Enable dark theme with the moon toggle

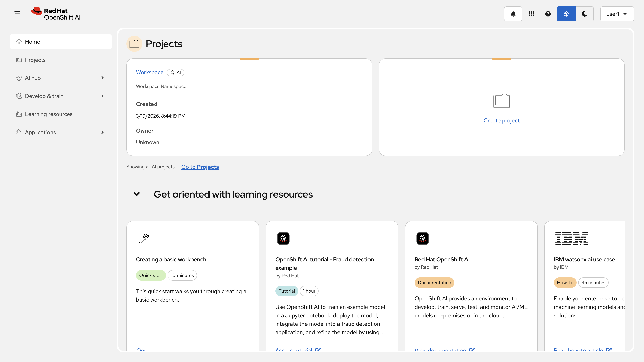(584, 14)
